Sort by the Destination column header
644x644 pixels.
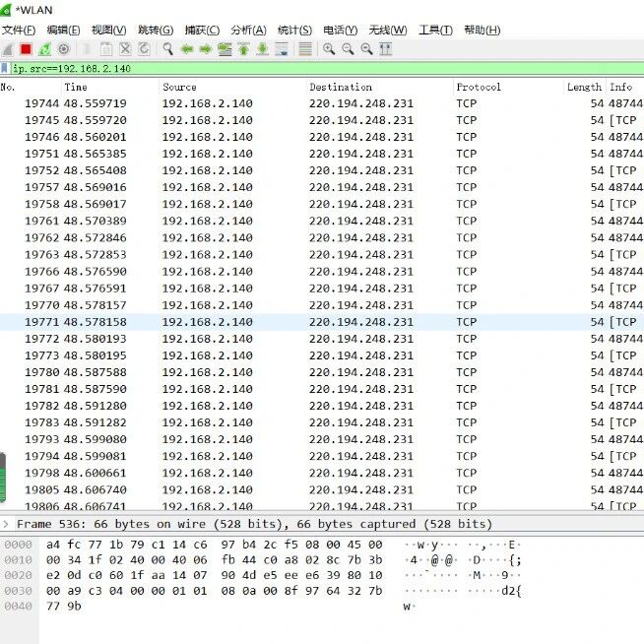click(x=341, y=87)
